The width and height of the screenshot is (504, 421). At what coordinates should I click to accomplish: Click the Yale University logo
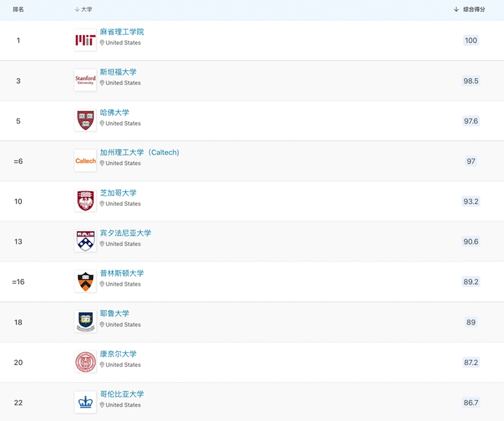pyautogui.click(x=85, y=322)
